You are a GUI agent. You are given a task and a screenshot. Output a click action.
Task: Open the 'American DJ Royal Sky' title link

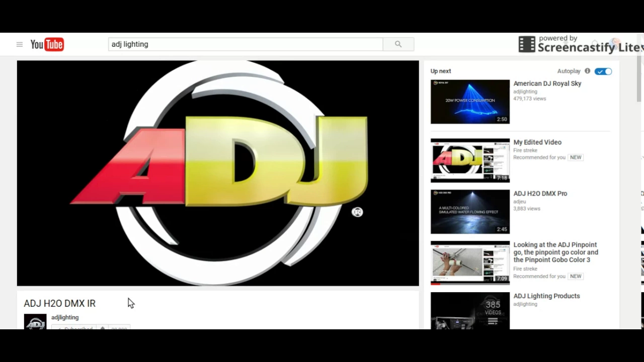547,83
